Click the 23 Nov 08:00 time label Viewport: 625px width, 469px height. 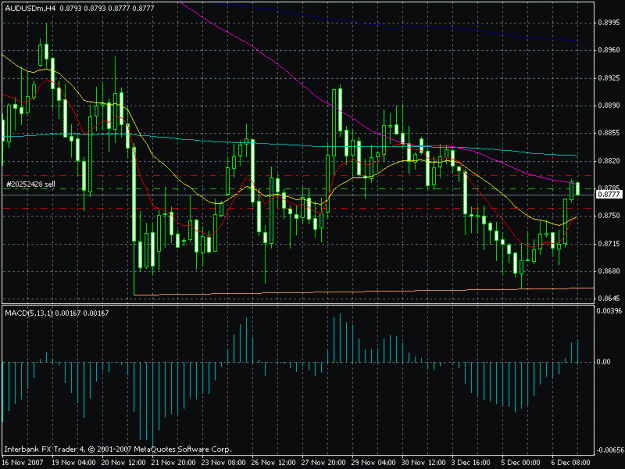click(223, 463)
